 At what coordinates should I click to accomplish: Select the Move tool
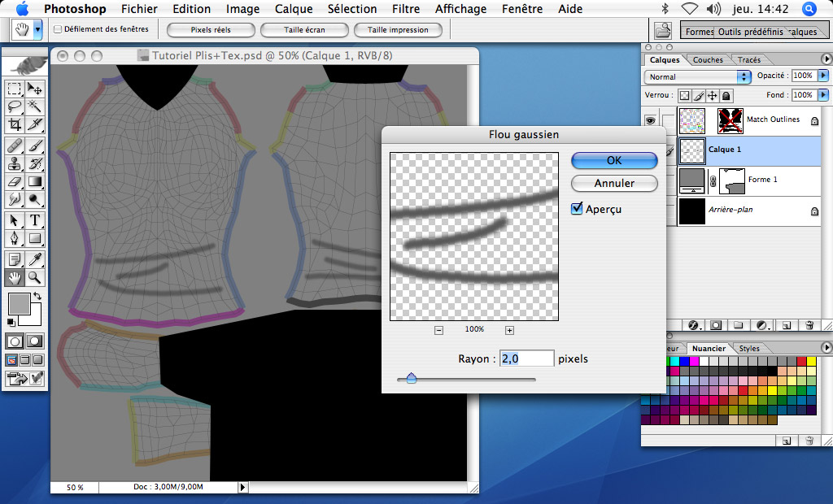click(35, 89)
